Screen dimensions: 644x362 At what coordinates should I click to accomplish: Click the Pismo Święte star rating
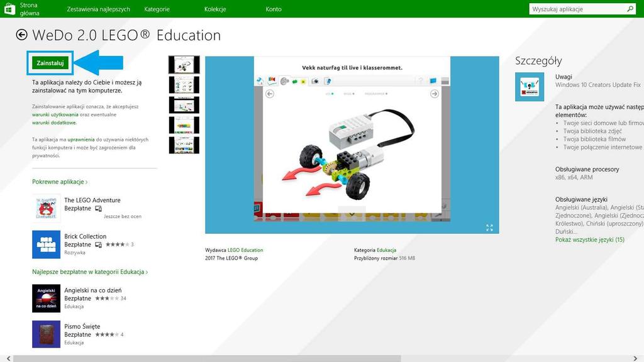[x=107, y=334]
